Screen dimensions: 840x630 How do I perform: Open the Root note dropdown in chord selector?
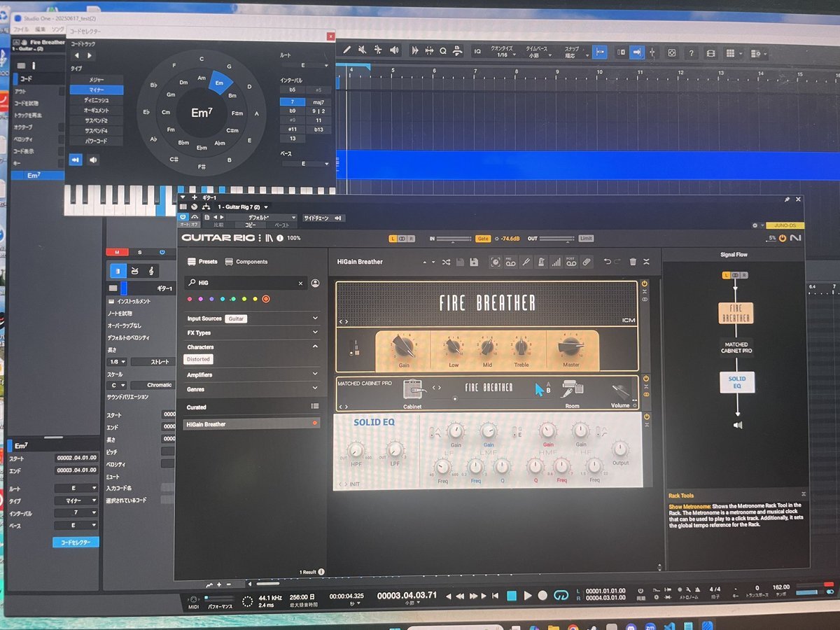(x=304, y=65)
